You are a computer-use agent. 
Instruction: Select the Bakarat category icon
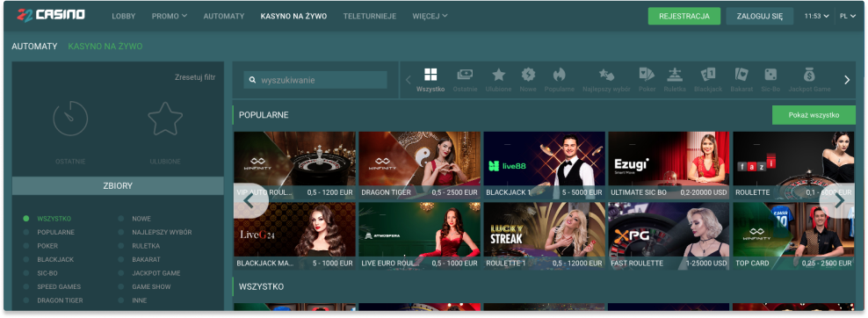click(x=741, y=75)
